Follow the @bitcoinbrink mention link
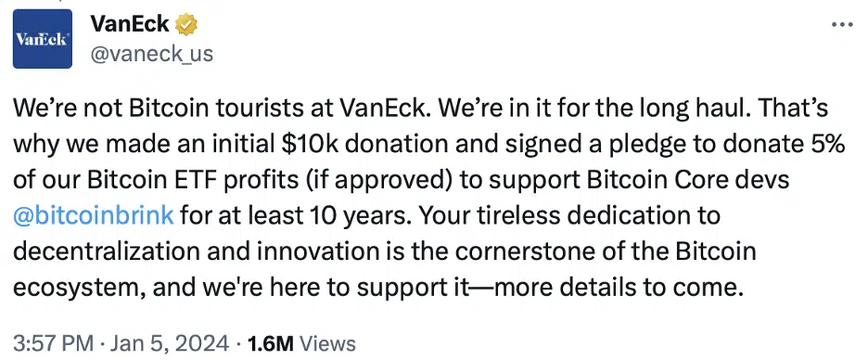Viewport: 868px width, 360px height. coord(93,215)
